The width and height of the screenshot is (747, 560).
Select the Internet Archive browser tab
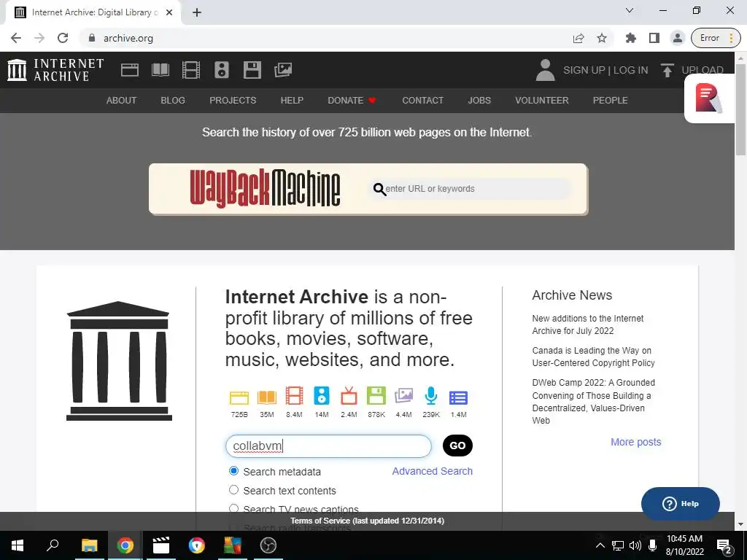coord(93,12)
